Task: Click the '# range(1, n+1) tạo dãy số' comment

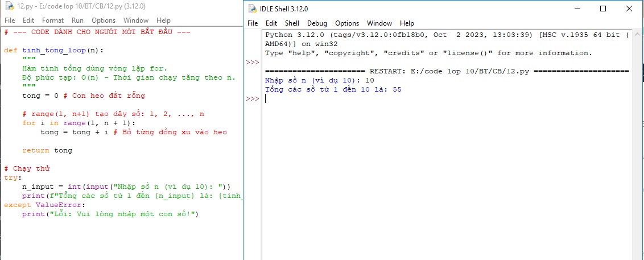Action: coord(113,114)
